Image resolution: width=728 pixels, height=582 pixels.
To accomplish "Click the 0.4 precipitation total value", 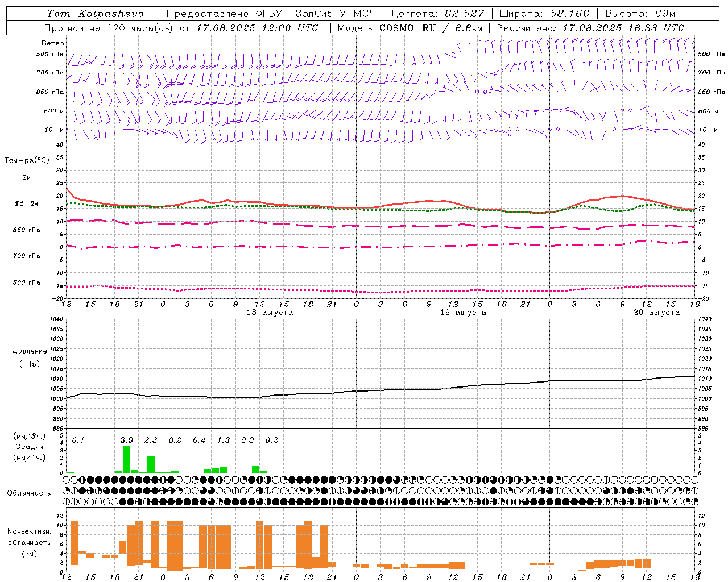I will click(199, 440).
